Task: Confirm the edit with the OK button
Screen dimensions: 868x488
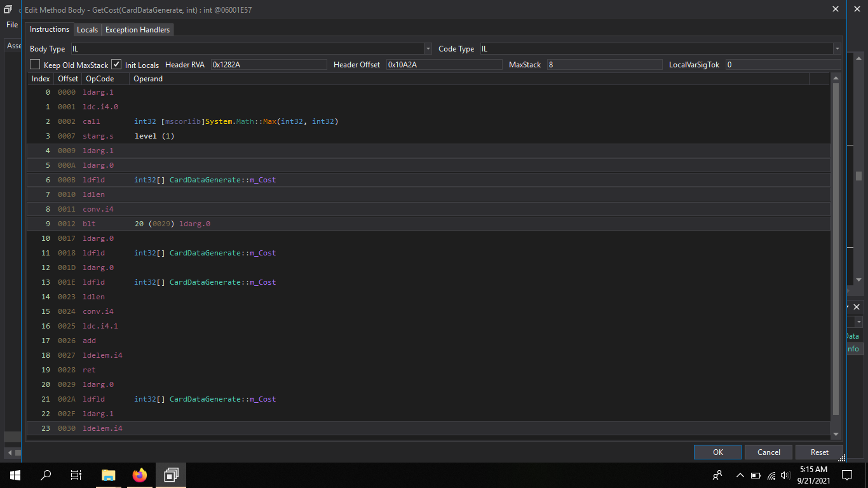Action: [x=717, y=452]
